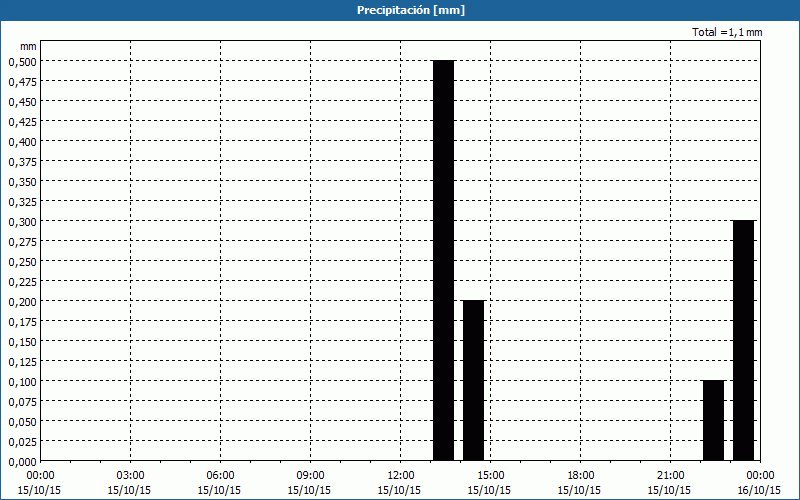Click the 15/10/15 date under 06:00
Screen dimensions: 800x500
point(219,490)
